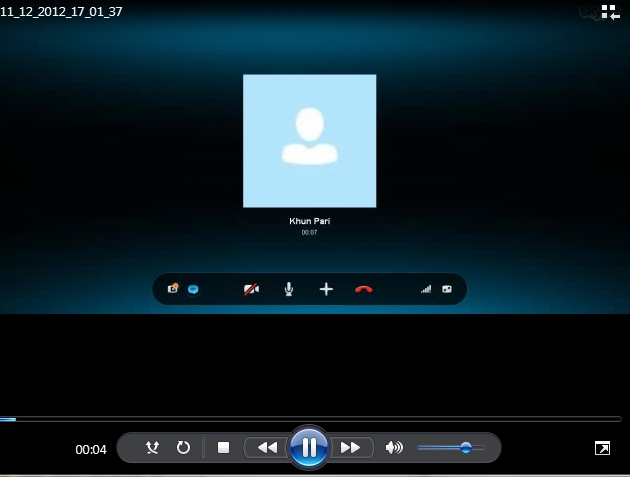This screenshot has width=630, height=477.
Task: Click Khun Pari's avatar picture
Action: 309,141
